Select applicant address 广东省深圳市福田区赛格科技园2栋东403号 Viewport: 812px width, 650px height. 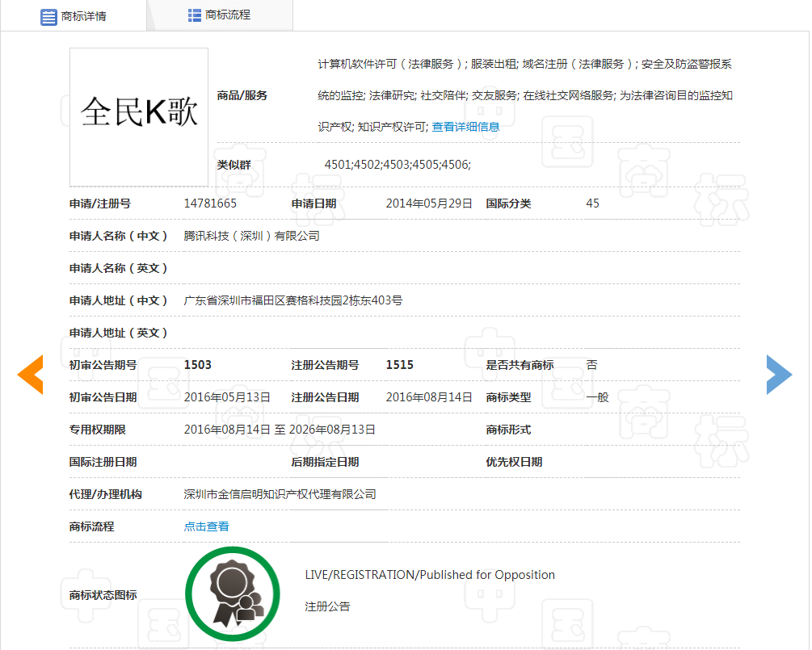(x=293, y=300)
